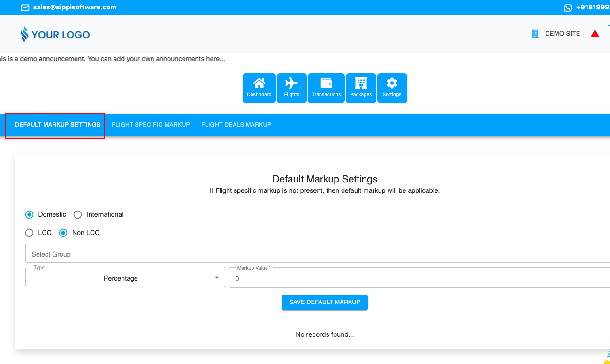
Task: Focus the Markup Value input field
Action: click(418, 279)
